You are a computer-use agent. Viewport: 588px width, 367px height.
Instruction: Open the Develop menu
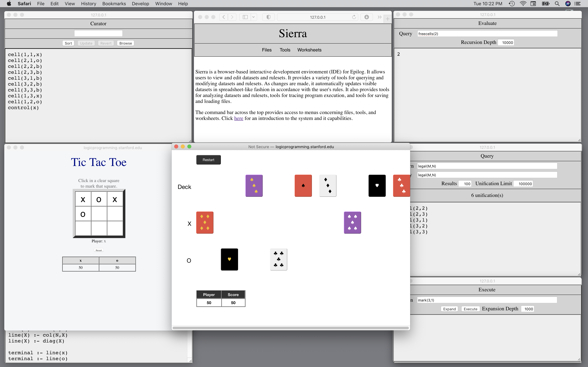tap(140, 4)
